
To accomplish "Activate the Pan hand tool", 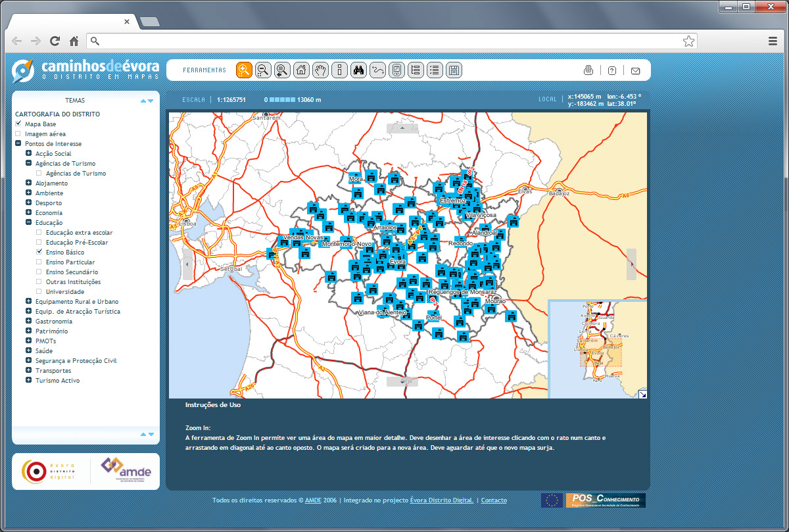I will pos(320,70).
